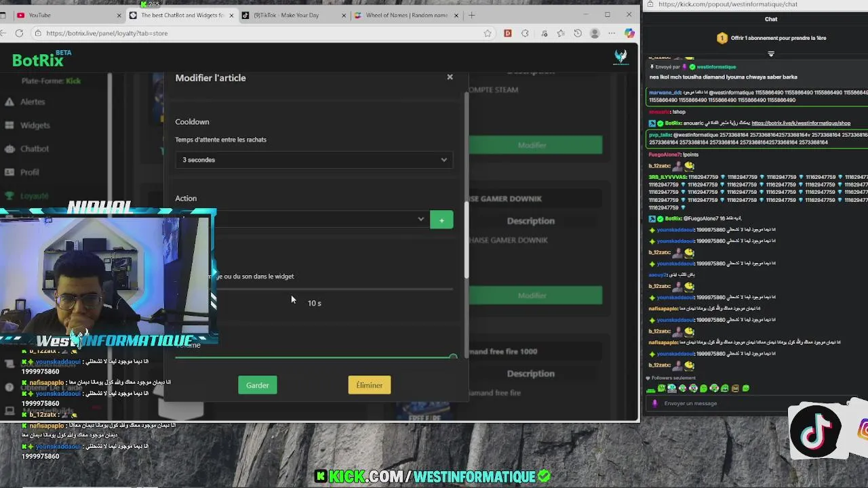Open the BotRix user avatar menu

(x=620, y=58)
